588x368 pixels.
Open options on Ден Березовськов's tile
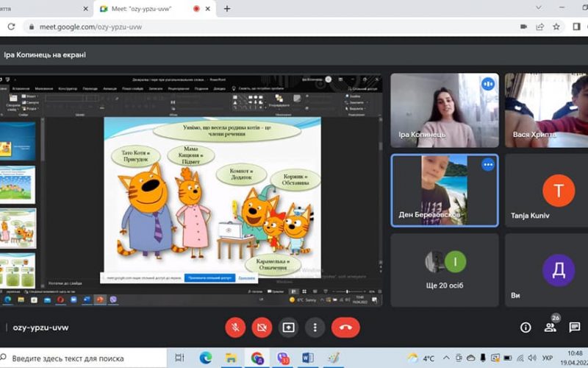(488, 165)
